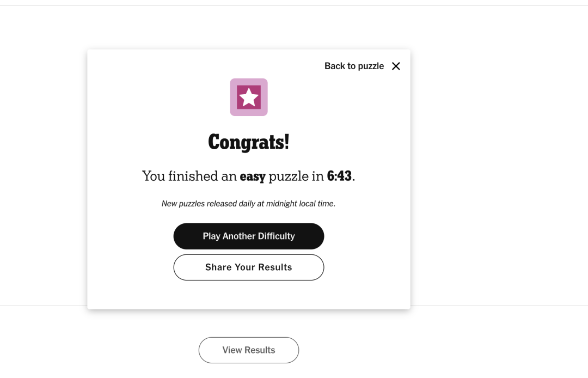Click the View Results button
This screenshot has height=378, width=588.
(249, 350)
